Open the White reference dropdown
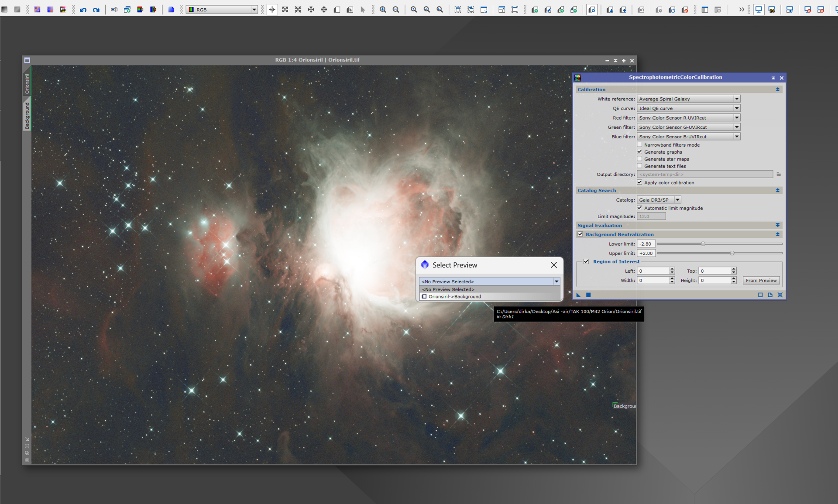The height and width of the screenshot is (504, 838). point(689,99)
